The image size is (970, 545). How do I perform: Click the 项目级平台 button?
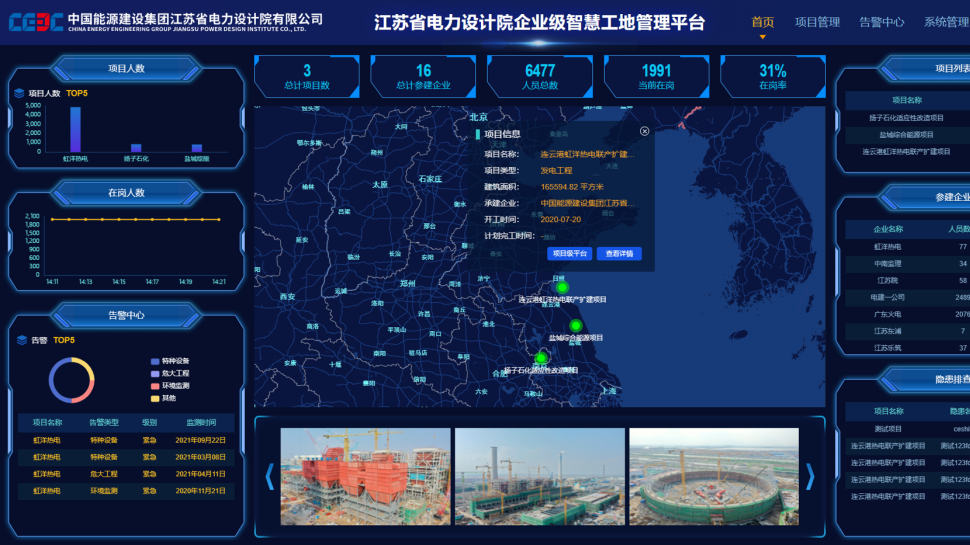pyautogui.click(x=569, y=254)
